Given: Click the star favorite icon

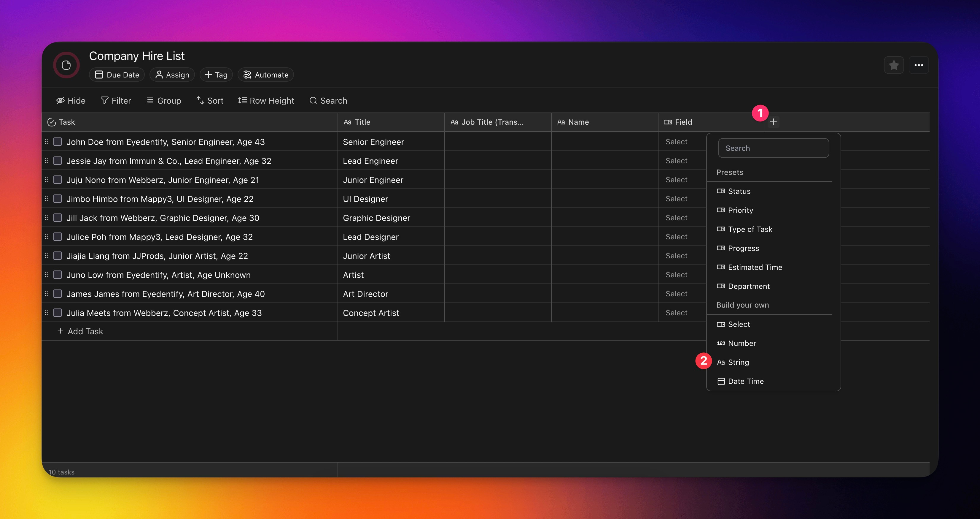Looking at the screenshot, I should click(894, 65).
